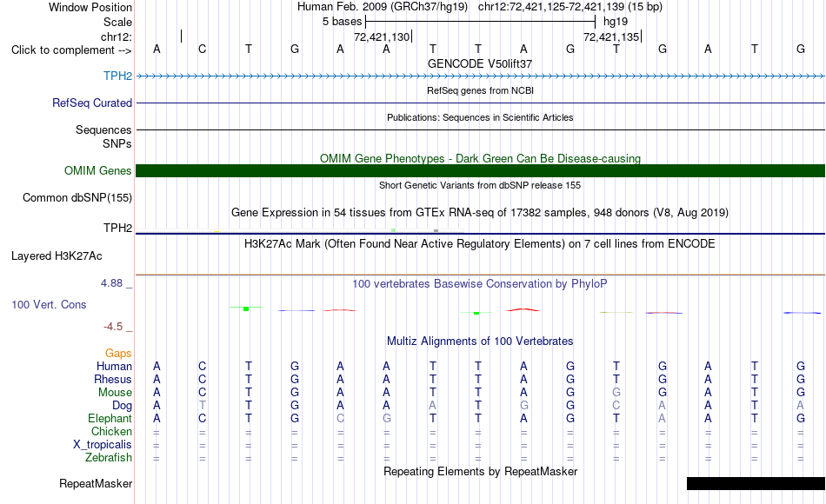Click the Dog species row label
This screenshot has width=826, height=504.
coord(123,406)
